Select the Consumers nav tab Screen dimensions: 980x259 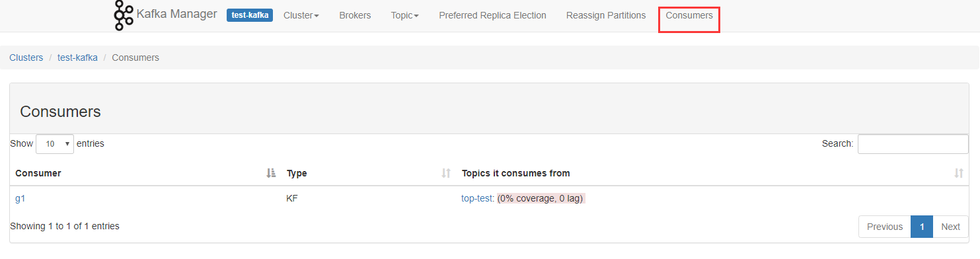pos(689,15)
